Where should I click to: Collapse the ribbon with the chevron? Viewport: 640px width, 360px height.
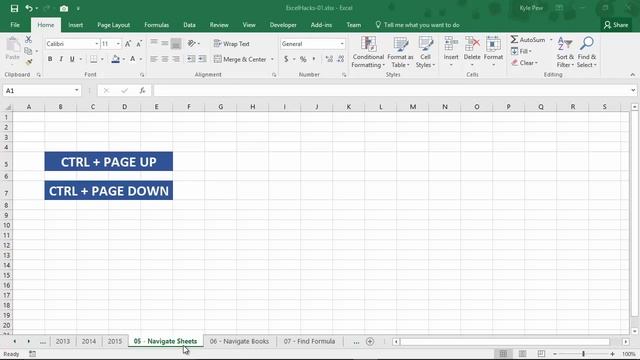point(633,75)
